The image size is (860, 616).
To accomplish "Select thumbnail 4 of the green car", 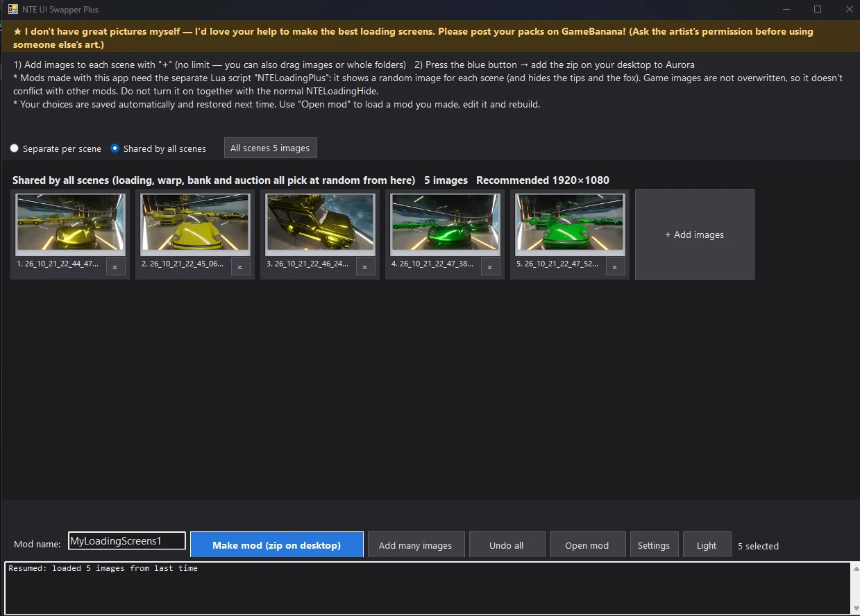I will point(445,225).
